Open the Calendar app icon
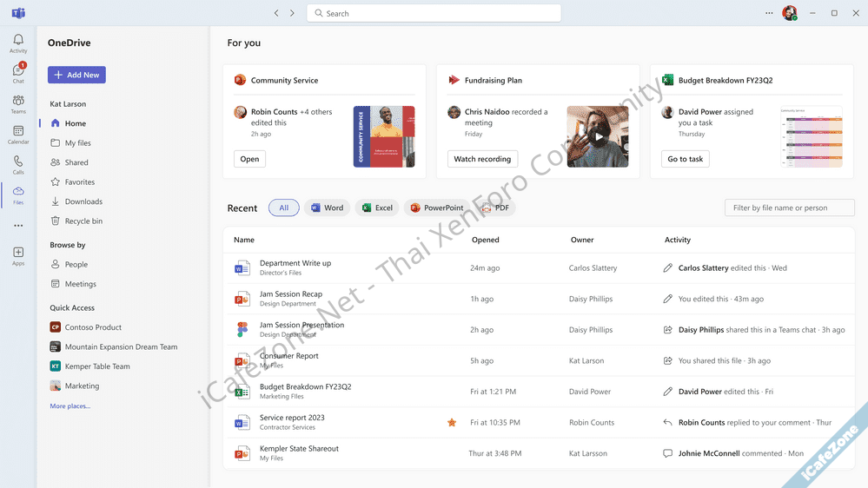Screen dimensions: 868x488 click(18, 133)
